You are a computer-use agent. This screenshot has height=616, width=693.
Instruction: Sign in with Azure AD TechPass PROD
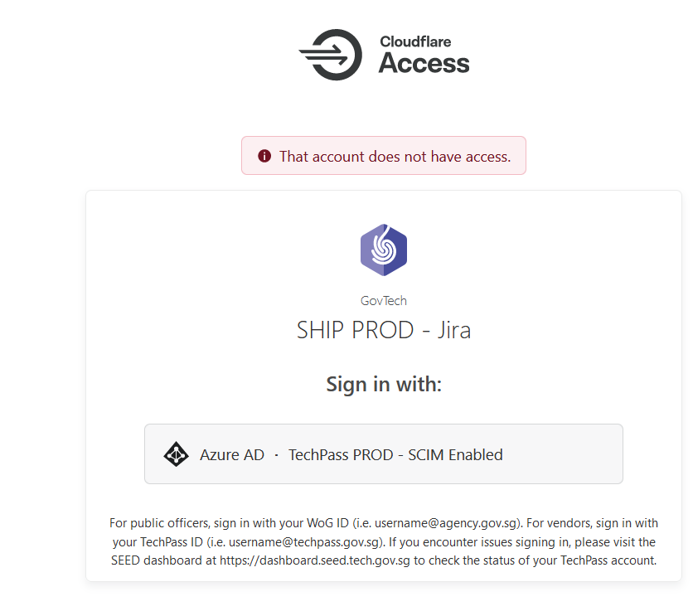click(383, 454)
